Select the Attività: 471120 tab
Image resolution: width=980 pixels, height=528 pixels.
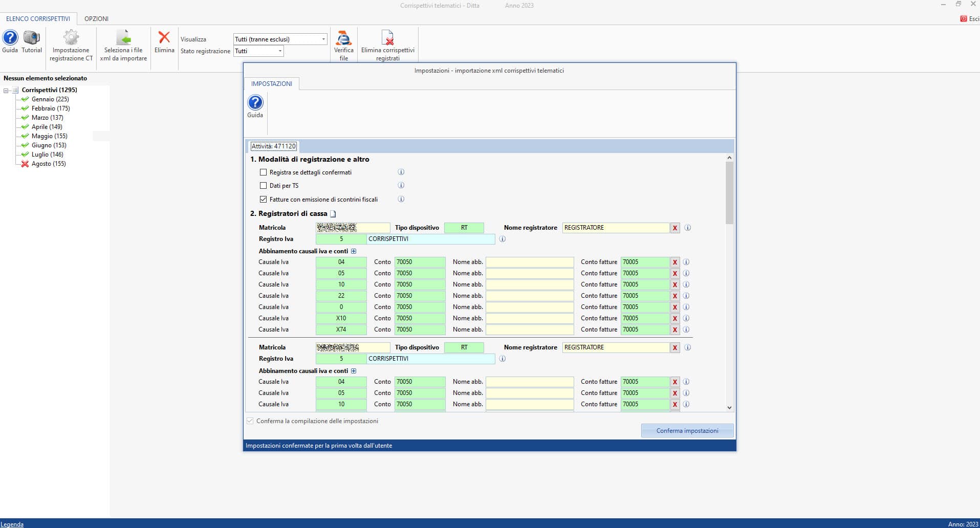pos(273,146)
